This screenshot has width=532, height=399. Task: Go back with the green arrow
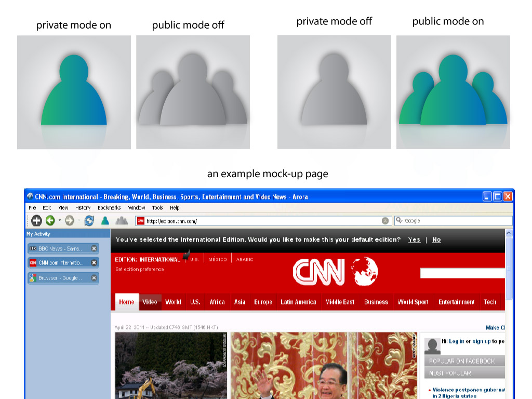tap(50, 221)
